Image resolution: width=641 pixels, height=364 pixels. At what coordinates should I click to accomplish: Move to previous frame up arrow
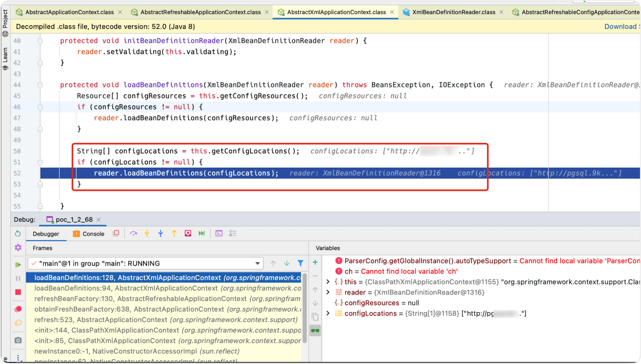(x=273, y=263)
